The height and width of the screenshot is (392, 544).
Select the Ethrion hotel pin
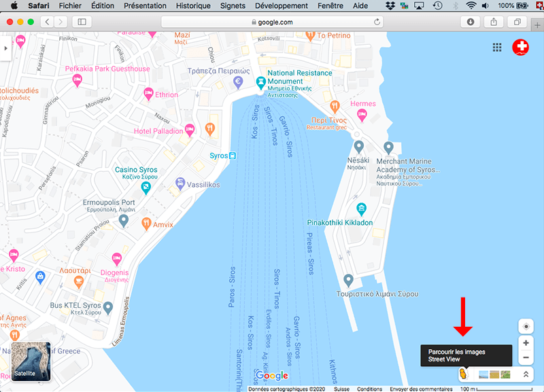coord(148,94)
